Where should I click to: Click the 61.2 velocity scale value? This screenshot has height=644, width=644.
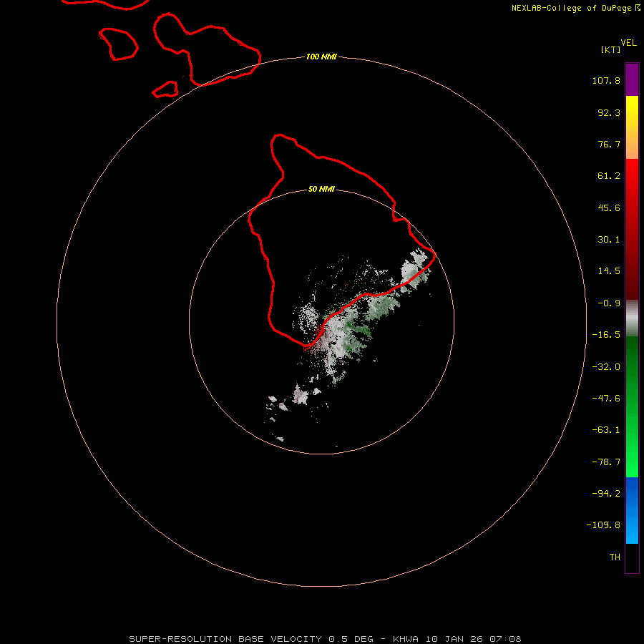pyautogui.click(x=609, y=176)
